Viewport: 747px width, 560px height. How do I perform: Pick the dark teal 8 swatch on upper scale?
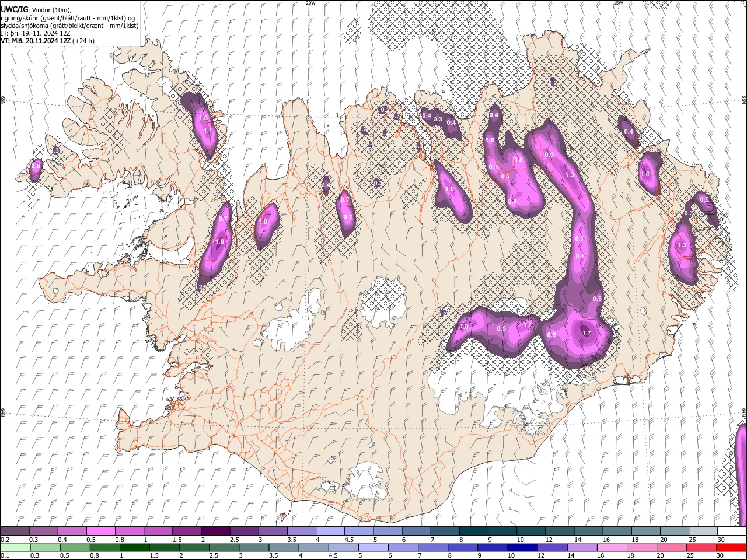473,531
